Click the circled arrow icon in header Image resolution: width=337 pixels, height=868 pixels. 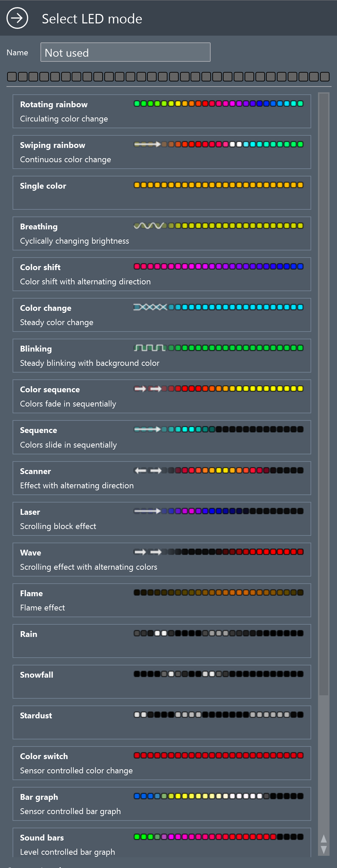point(17,18)
